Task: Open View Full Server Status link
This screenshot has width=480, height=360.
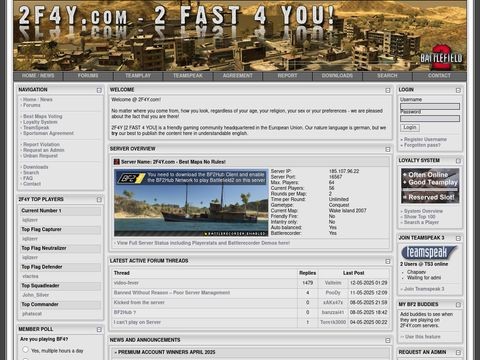Action: [x=203, y=243]
